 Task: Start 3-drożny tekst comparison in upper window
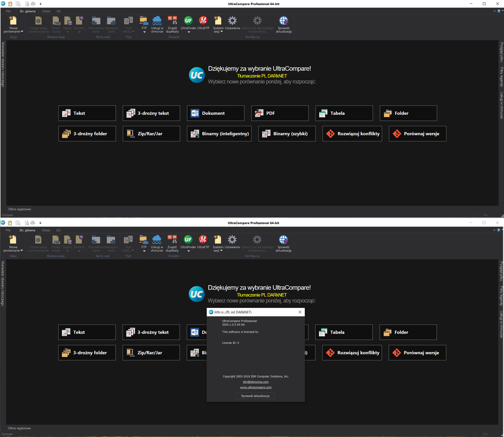point(151,113)
